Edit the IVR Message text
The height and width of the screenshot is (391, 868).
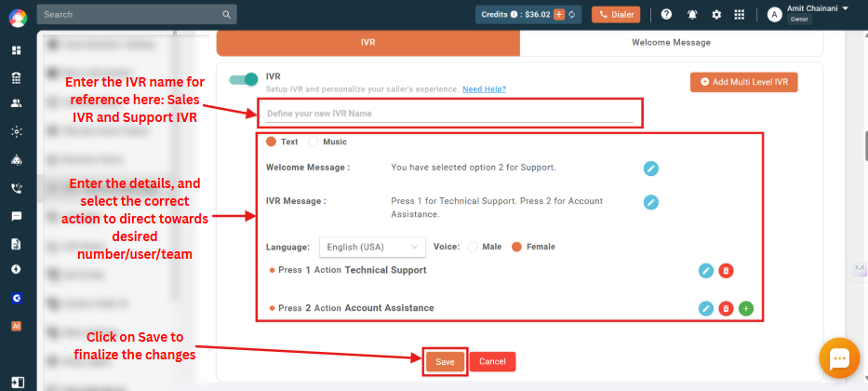(x=651, y=202)
